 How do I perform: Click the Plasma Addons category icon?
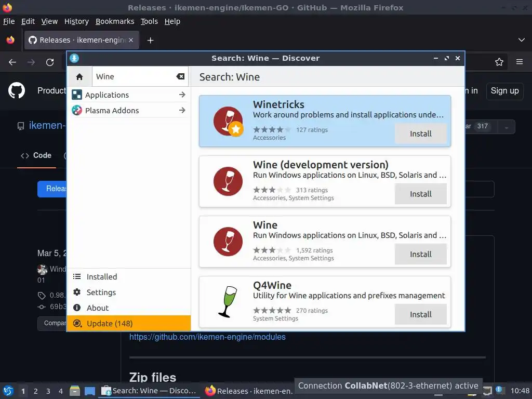click(77, 110)
